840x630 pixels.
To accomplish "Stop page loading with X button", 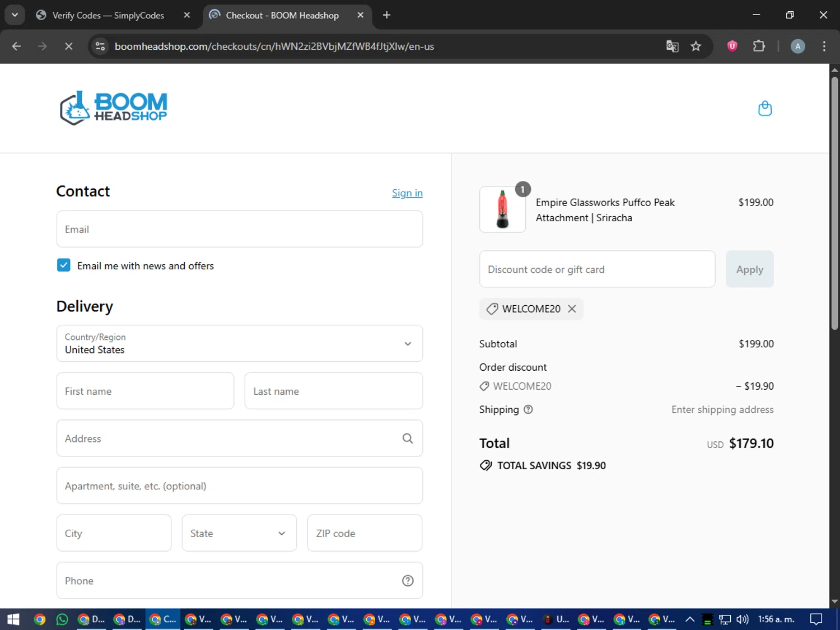I will [68, 46].
